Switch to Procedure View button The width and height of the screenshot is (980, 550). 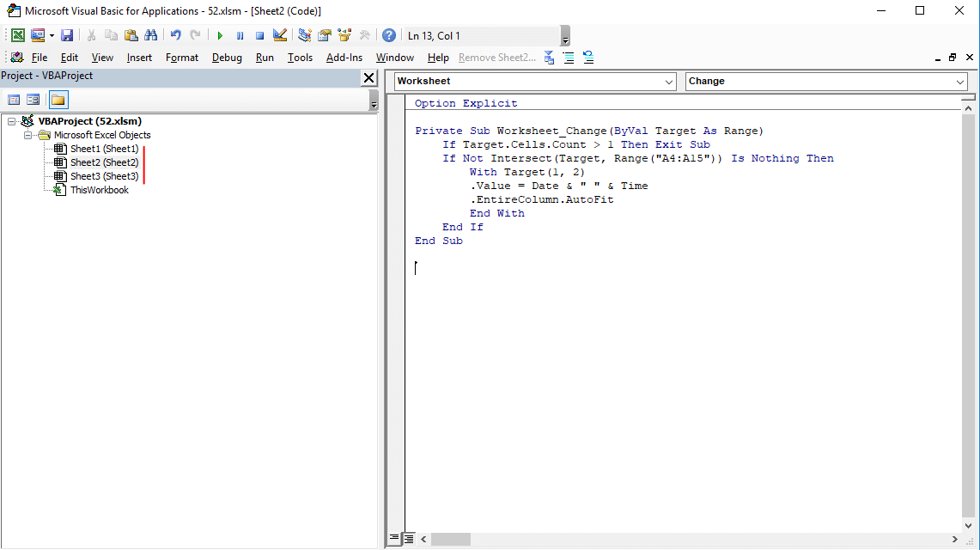(394, 538)
